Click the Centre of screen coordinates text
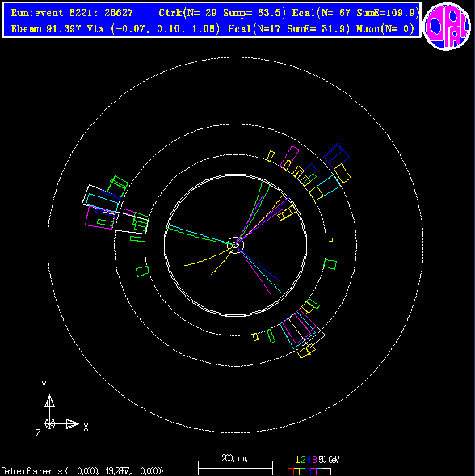This screenshot has width=475, height=476. 82,471
